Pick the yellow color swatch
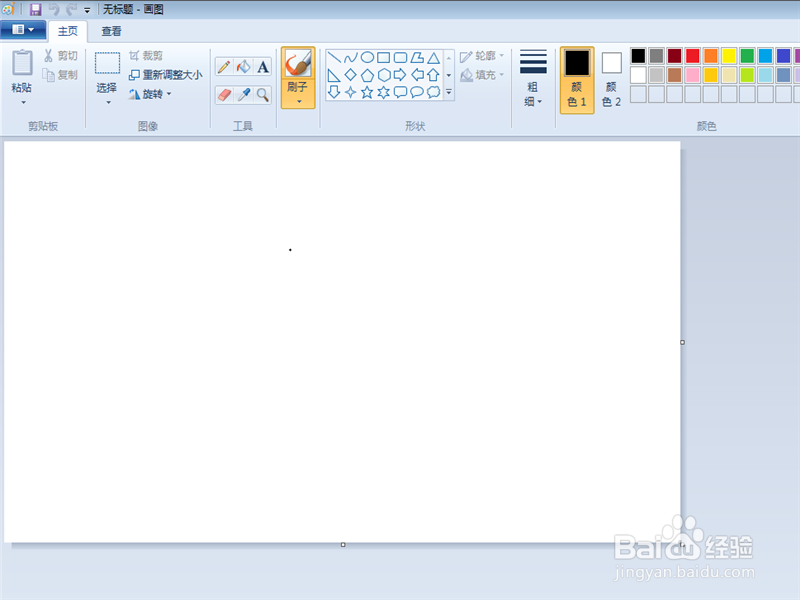The image size is (800, 600). pyautogui.click(x=729, y=56)
